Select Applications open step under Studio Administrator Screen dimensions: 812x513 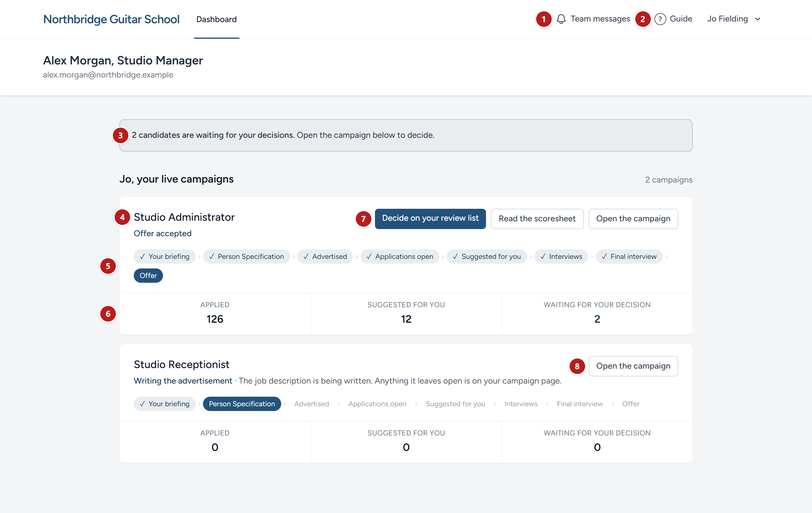click(400, 257)
